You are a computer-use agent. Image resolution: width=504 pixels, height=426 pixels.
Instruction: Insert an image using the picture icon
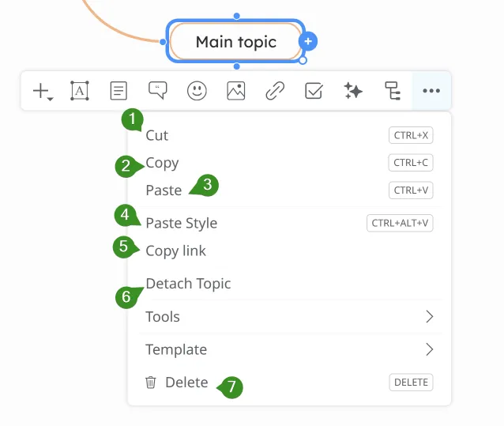pos(235,91)
